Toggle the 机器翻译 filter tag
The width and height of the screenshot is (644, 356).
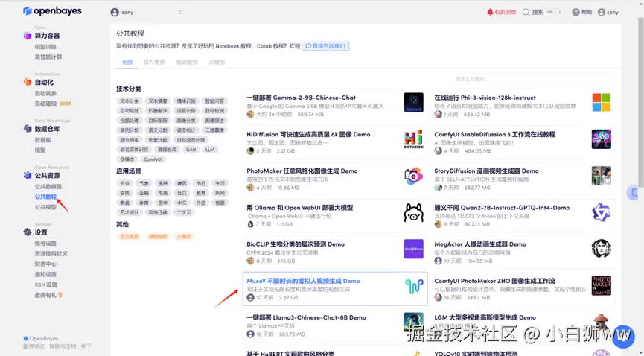[158, 110]
